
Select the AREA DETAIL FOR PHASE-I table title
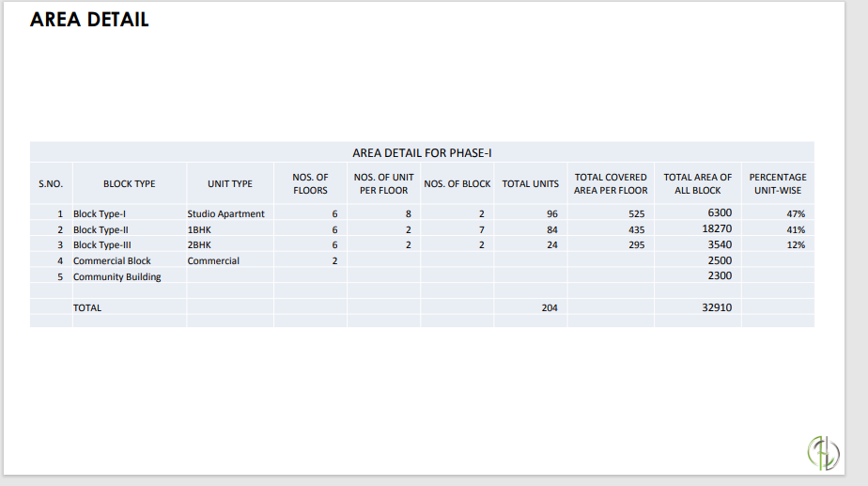pyautogui.click(x=422, y=152)
